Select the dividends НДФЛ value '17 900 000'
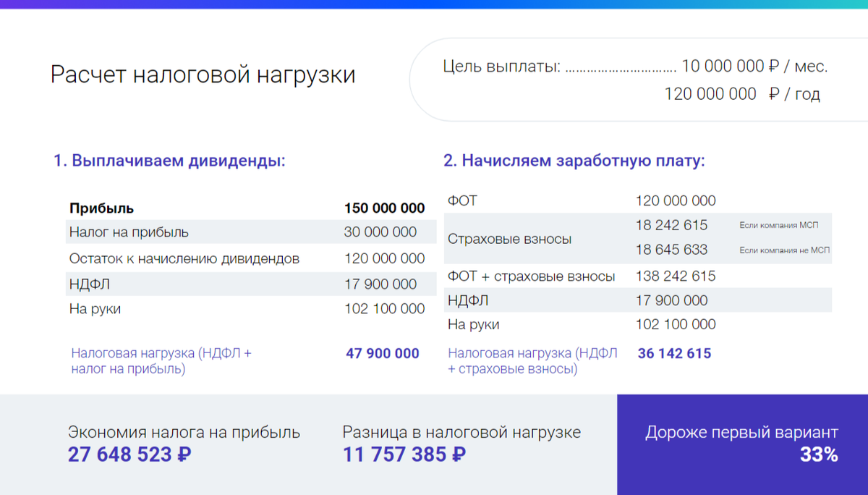 [x=380, y=285]
